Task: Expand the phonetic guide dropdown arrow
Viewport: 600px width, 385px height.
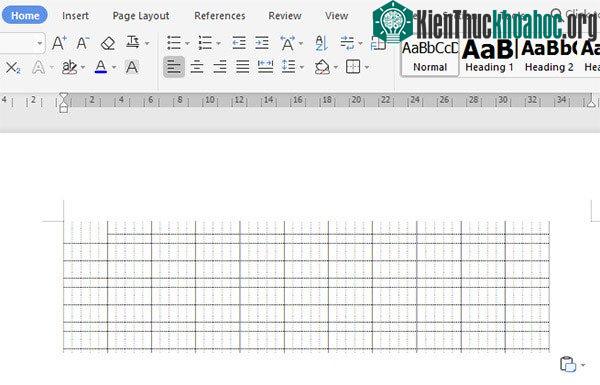Action: [x=147, y=43]
